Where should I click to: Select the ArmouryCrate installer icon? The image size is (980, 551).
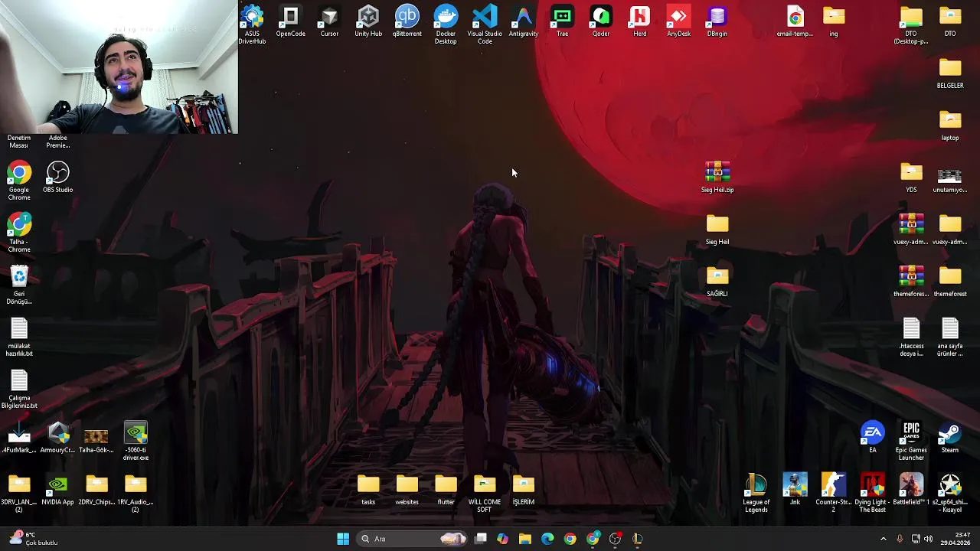tap(58, 438)
